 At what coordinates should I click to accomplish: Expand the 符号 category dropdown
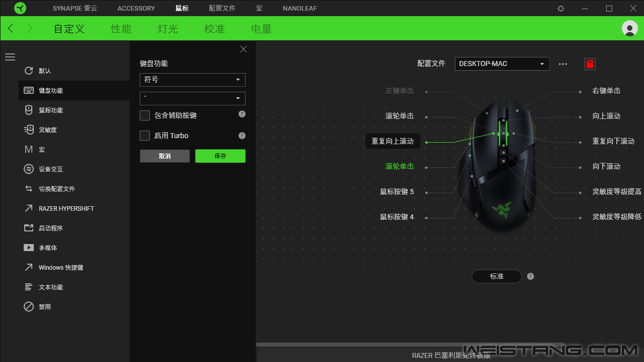(192, 80)
